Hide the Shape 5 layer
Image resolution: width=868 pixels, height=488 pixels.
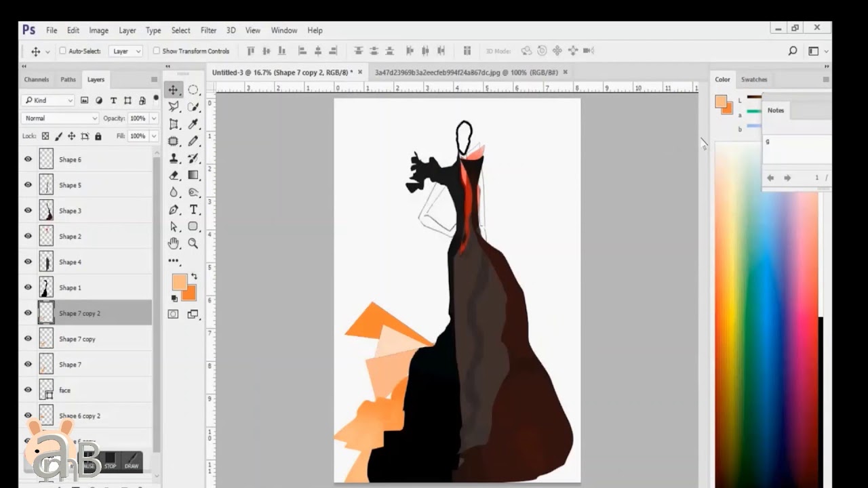coord(28,185)
